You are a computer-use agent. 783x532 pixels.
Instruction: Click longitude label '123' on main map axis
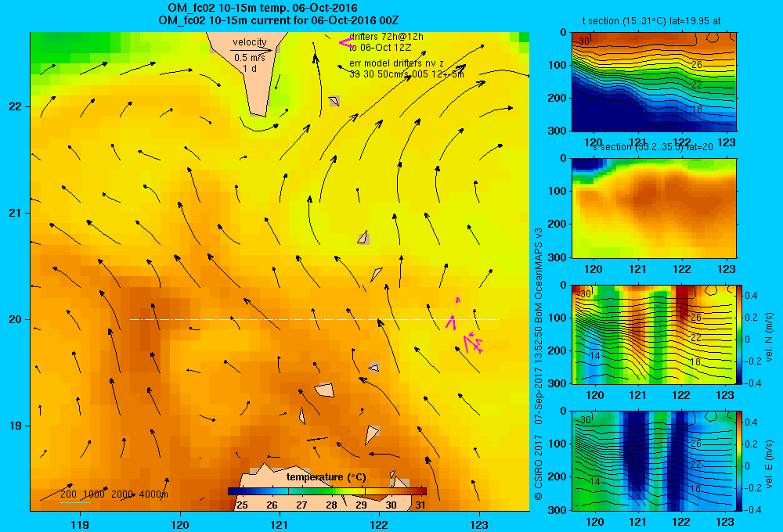pos(479,524)
